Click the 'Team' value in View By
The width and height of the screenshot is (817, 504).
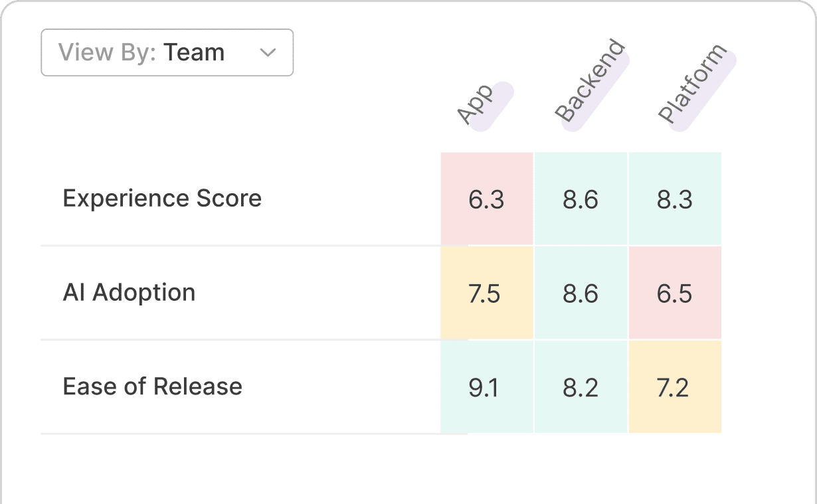click(194, 52)
